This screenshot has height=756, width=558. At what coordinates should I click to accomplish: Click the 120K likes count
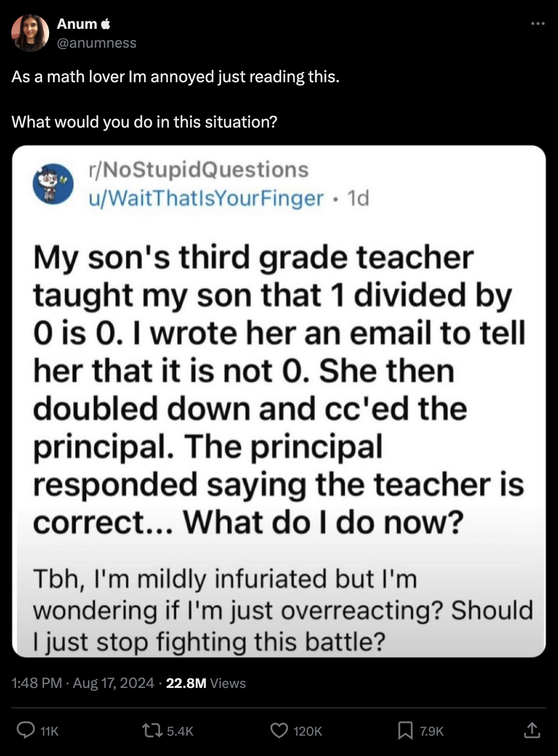(307, 731)
